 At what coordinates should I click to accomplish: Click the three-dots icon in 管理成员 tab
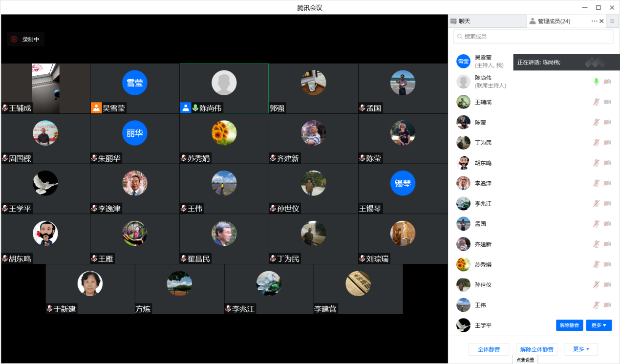point(594,21)
